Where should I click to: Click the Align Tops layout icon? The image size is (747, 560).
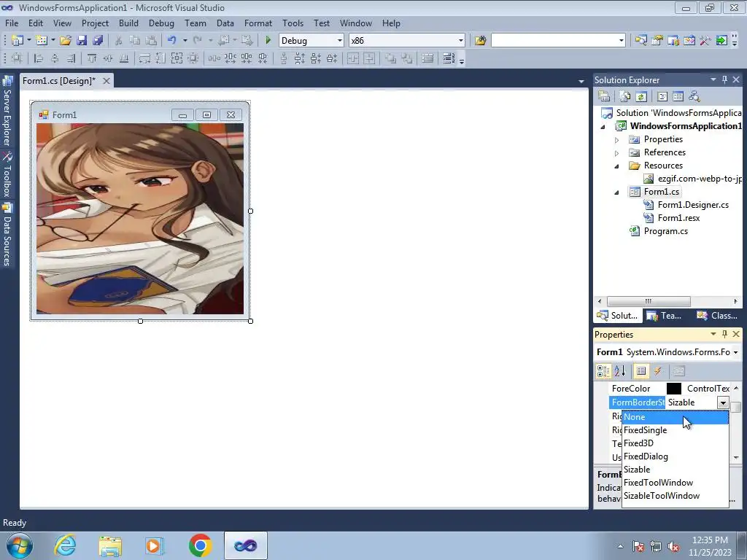91,58
